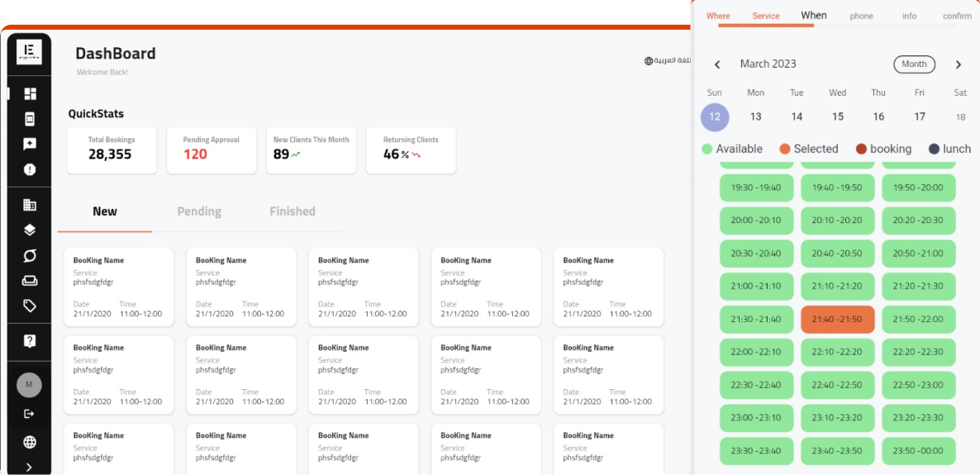Select the 21:40 - 21:50 time slot
This screenshot has width=980, height=475.
tap(837, 320)
